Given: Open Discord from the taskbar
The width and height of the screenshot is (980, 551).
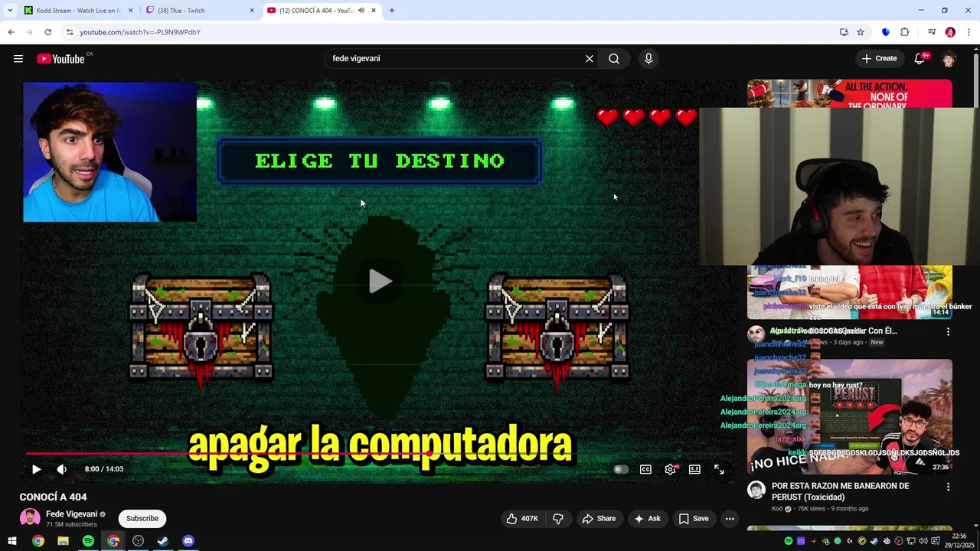Looking at the screenshot, I should coord(188,541).
